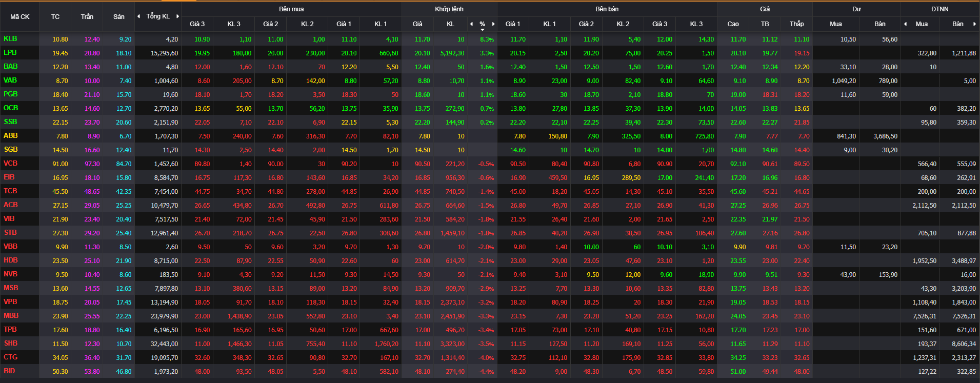Select the SHB ticker
The image size is (980, 383).
coord(10,343)
